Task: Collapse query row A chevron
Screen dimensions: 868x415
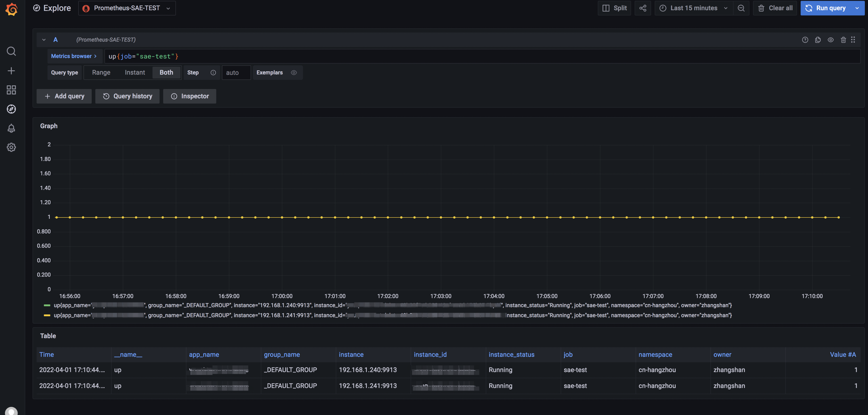Action: [44, 40]
